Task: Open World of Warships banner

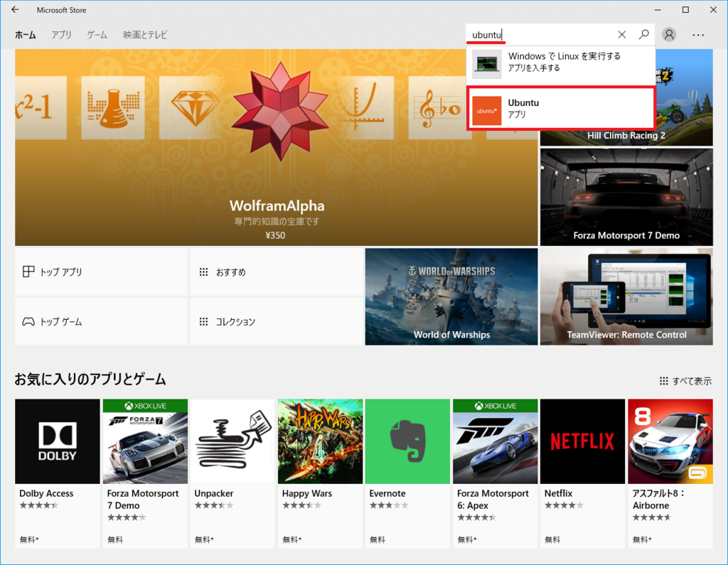Action: click(451, 296)
